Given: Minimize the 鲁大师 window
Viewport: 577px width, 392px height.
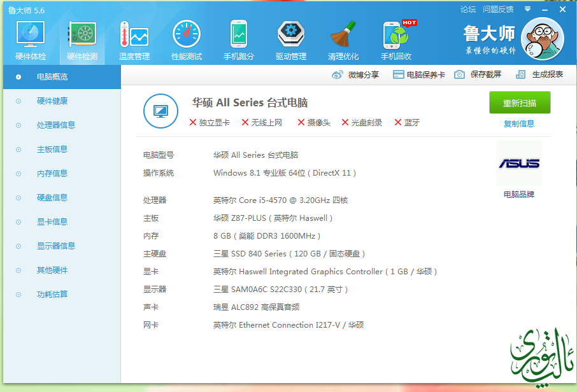Looking at the screenshot, I should (545, 10).
